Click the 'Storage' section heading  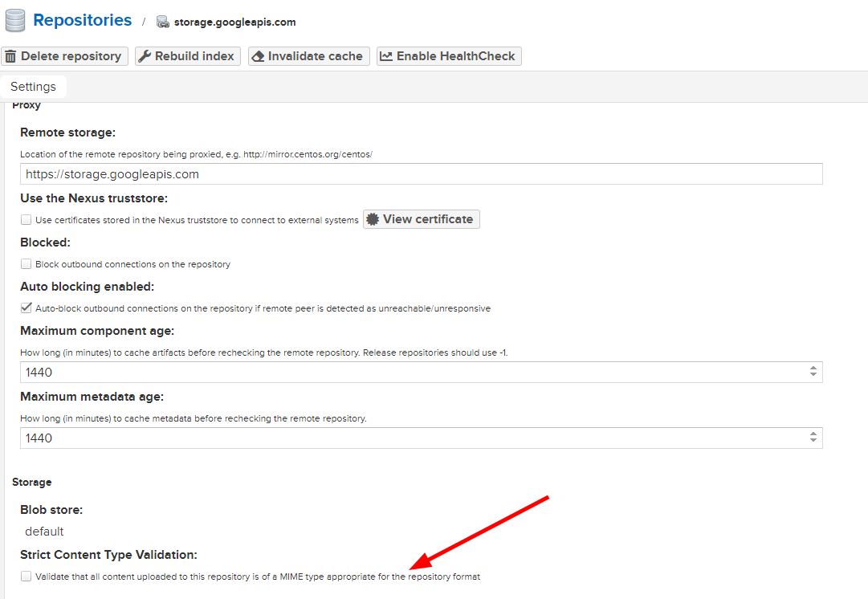pyautogui.click(x=32, y=483)
